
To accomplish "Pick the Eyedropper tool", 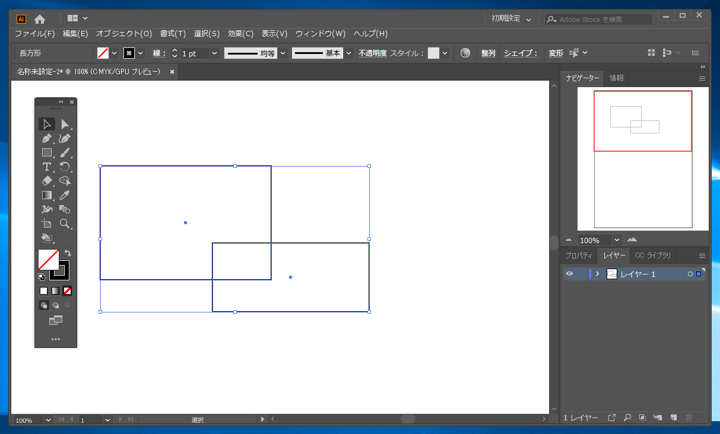I will coord(65,195).
